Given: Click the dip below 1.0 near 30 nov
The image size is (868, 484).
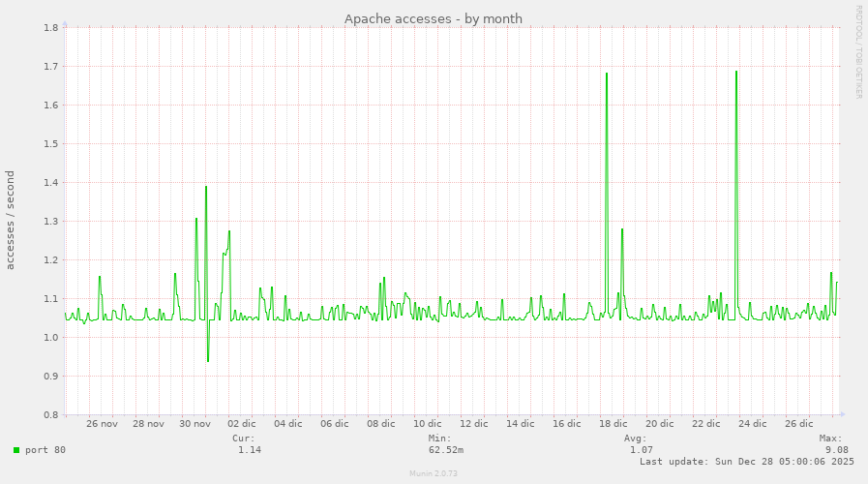Looking at the screenshot, I should pos(208,361).
